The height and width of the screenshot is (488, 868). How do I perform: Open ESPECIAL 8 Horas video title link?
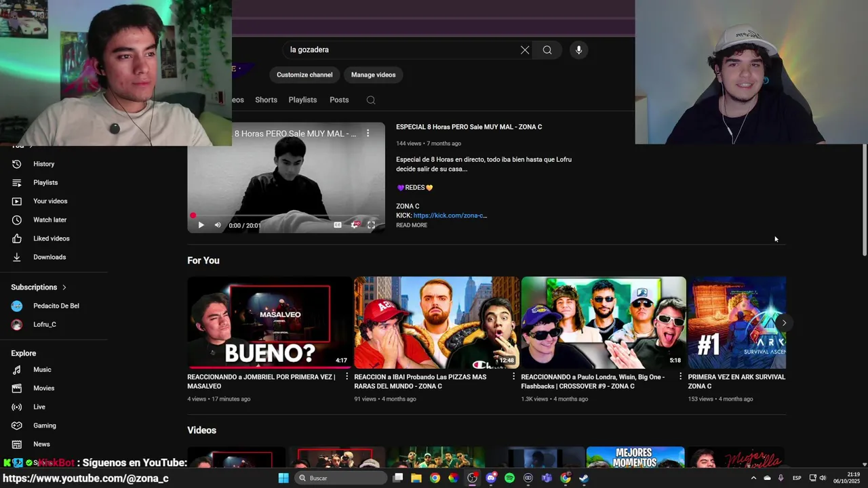point(469,127)
